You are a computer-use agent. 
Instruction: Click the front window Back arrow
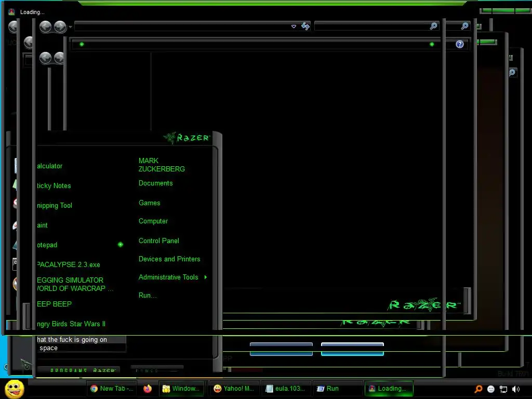pos(45,26)
